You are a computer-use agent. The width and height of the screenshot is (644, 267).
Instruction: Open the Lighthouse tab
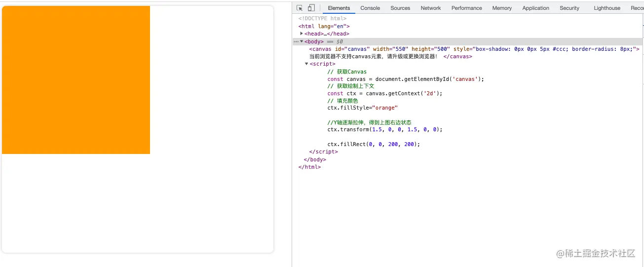point(607,8)
